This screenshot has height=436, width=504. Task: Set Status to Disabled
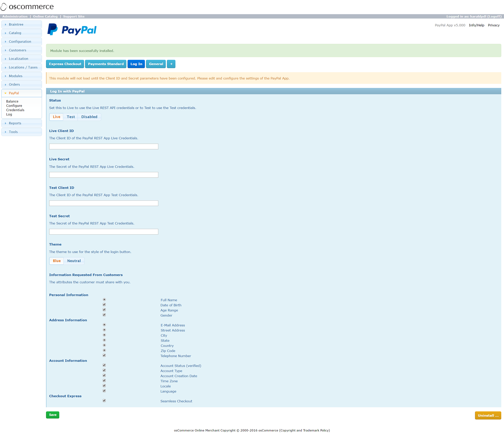pyautogui.click(x=89, y=117)
